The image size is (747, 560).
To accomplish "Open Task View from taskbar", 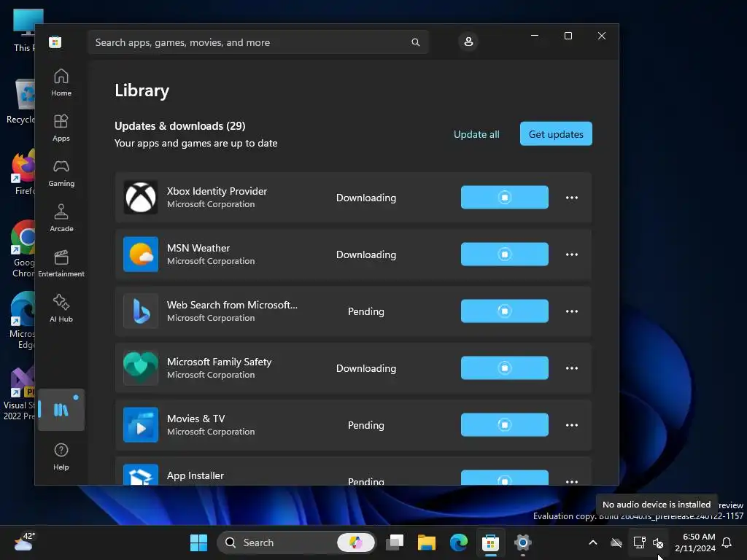I will point(395,542).
